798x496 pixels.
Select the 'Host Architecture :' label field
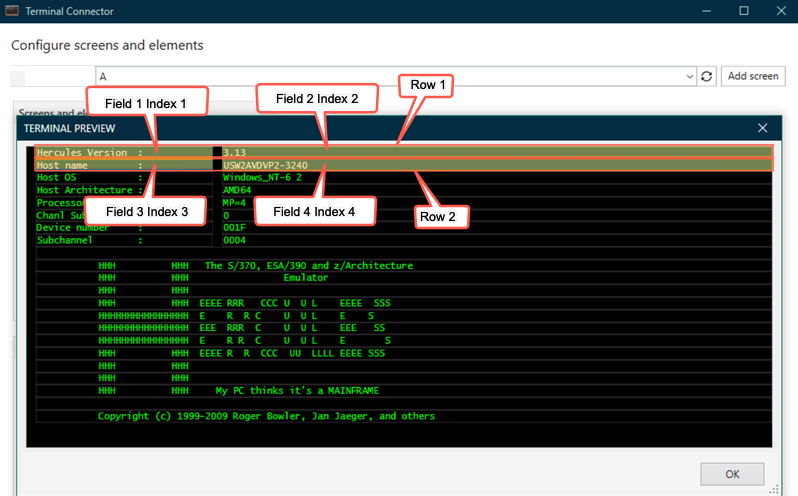pos(124,190)
